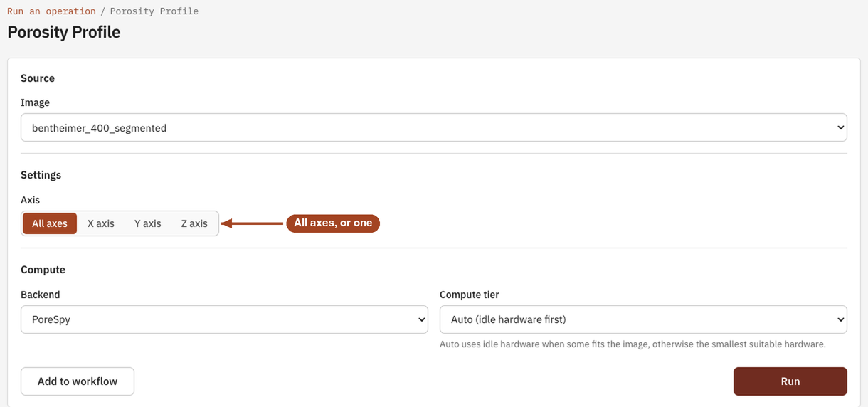
Task: Expand the Compute tier dropdown
Action: 643,319
